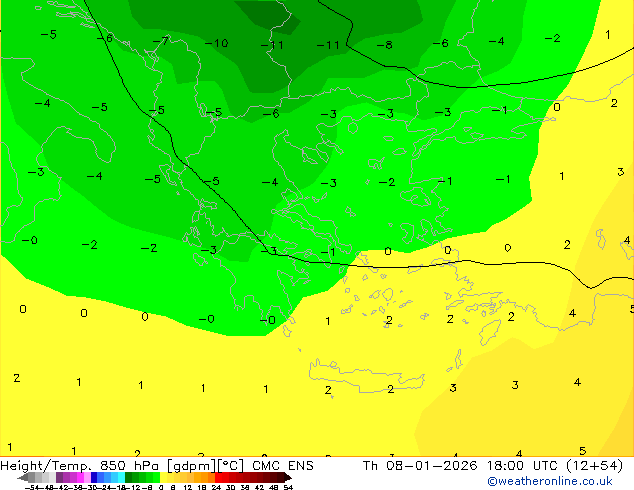The image size is (634, 490).
Task: Click the '[gdpm]' unit label
Action: (x=191, y=466)
